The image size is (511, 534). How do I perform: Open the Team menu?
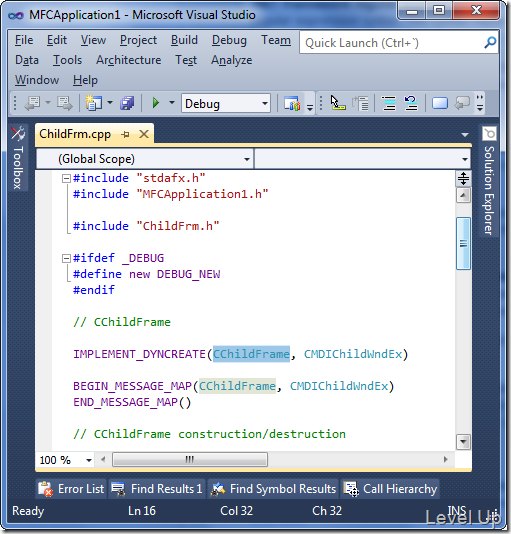tap(276, 40)
